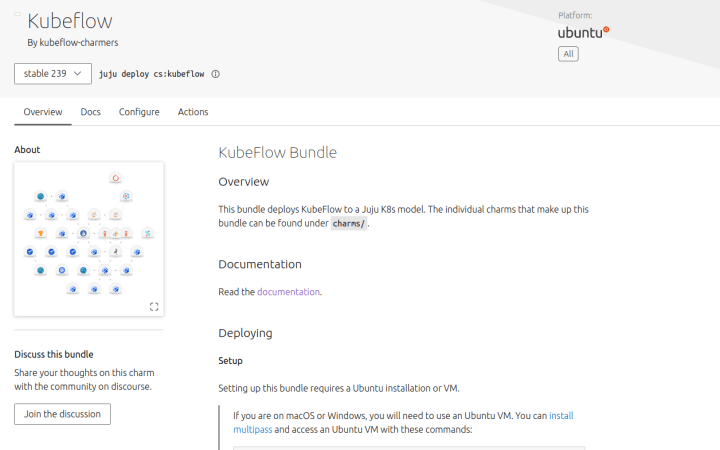This screenshot has width=720, height=450.
Task: Click the orange Ubuntu logo circle
Action: point(606,29)
